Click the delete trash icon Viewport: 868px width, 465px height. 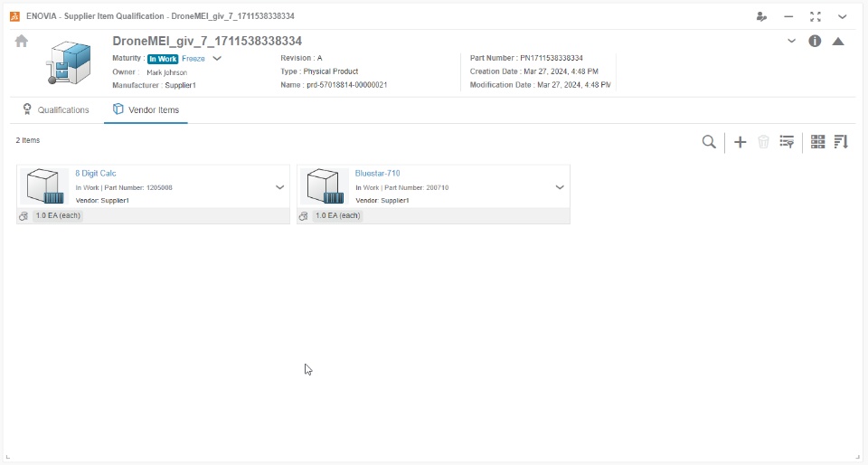click(x=763, y=142)
